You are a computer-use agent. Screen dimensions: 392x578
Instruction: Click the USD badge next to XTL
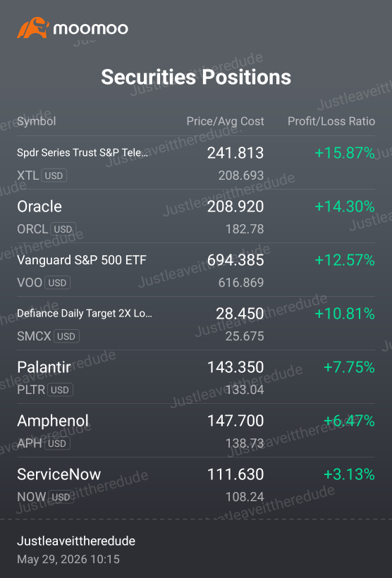54,176
